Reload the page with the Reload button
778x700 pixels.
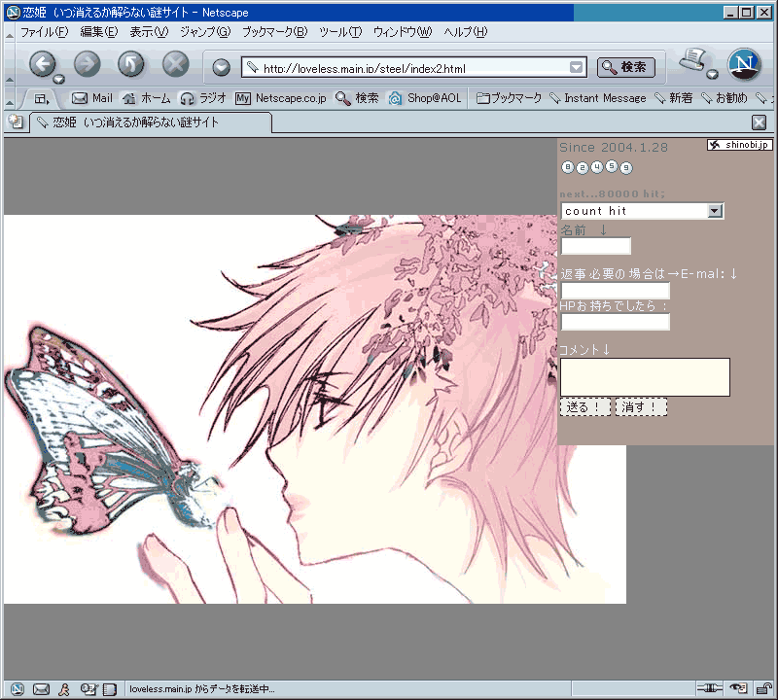(131, 64)
